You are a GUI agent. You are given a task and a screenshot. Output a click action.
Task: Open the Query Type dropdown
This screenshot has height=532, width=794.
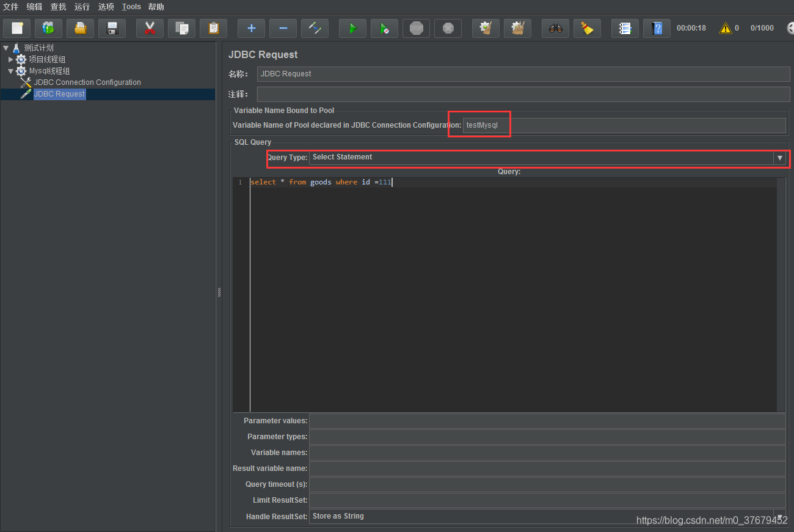click(779, 158)
